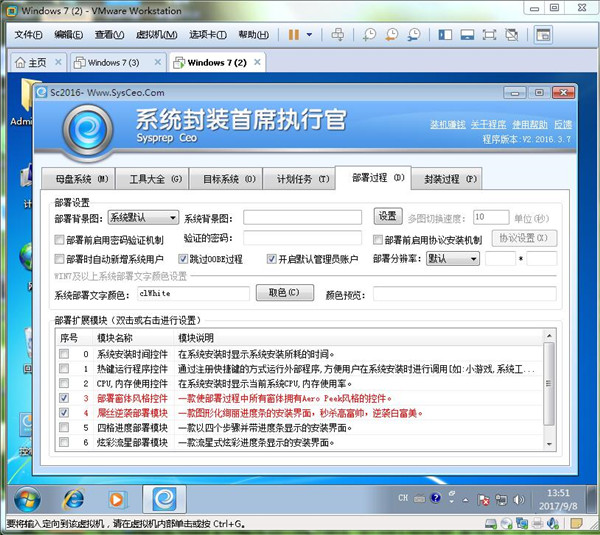This screenshot has width=600, height=535.
Task: Click the 取色 (C) color picker button
Action: (x=285, y=293)
